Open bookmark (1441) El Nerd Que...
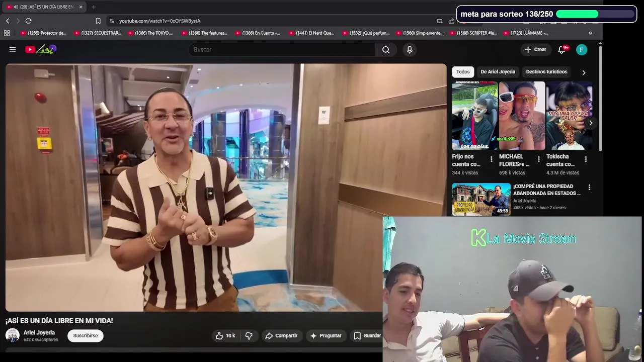644x362 pixels. (311, 33)
